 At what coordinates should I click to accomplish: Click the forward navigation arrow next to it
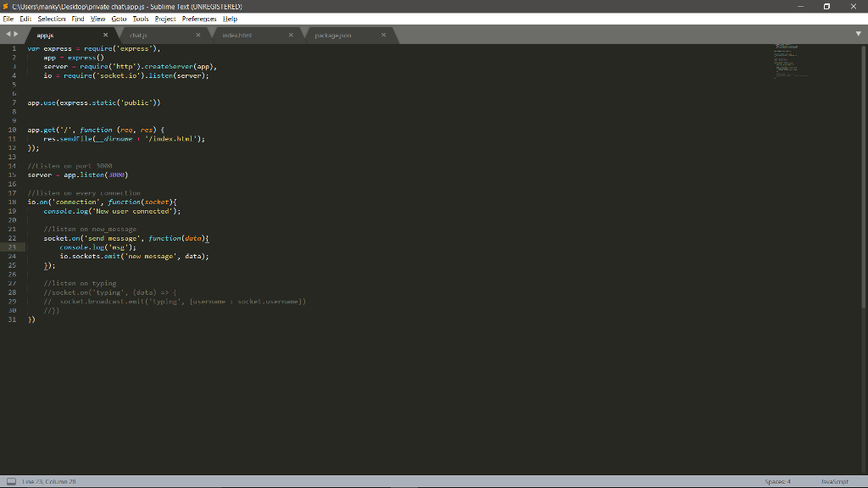point(14,36)
